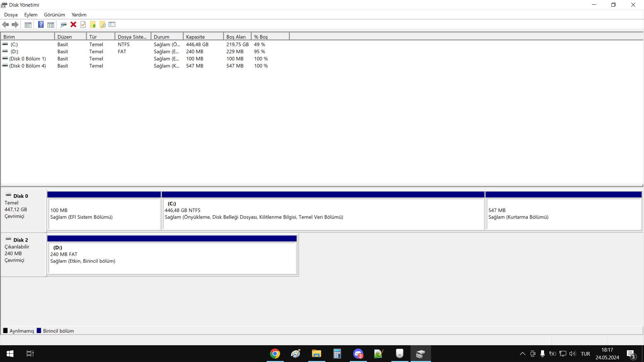Screen dimensions: 644x362
Task: Click the checklist settings toolbar icon
Action: click(112, 24)
